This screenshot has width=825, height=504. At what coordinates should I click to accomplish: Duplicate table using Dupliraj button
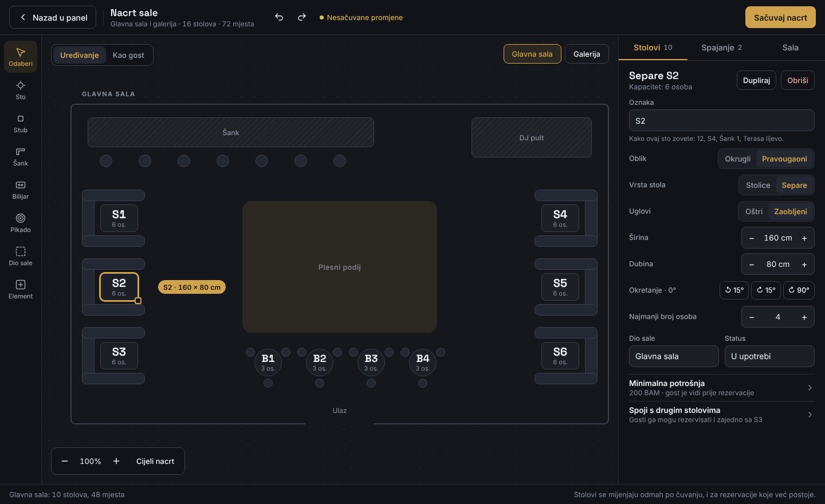[x=756, y=80]
